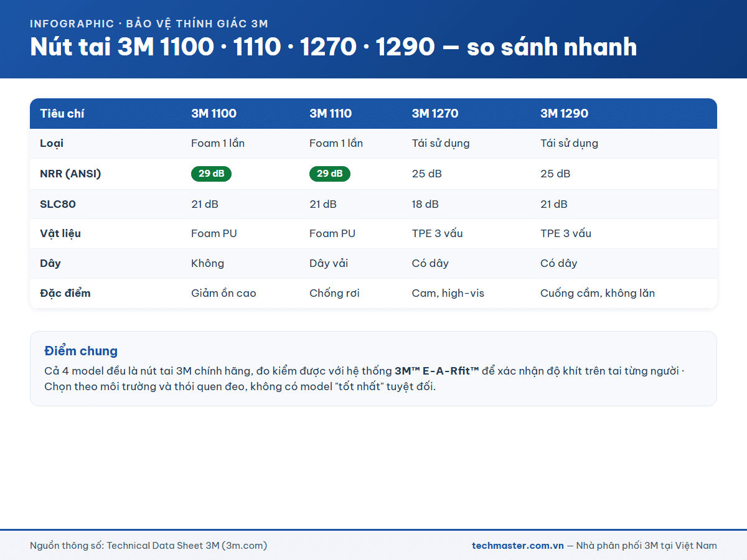Click the 'Cam, high-vis' feature cell
The width and height of the screenshot is (747, 560).
click(448, 293)
